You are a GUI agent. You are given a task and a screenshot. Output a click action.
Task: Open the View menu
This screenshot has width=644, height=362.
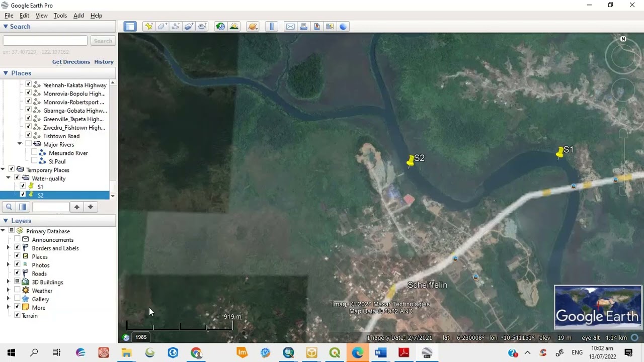[41, 16]
